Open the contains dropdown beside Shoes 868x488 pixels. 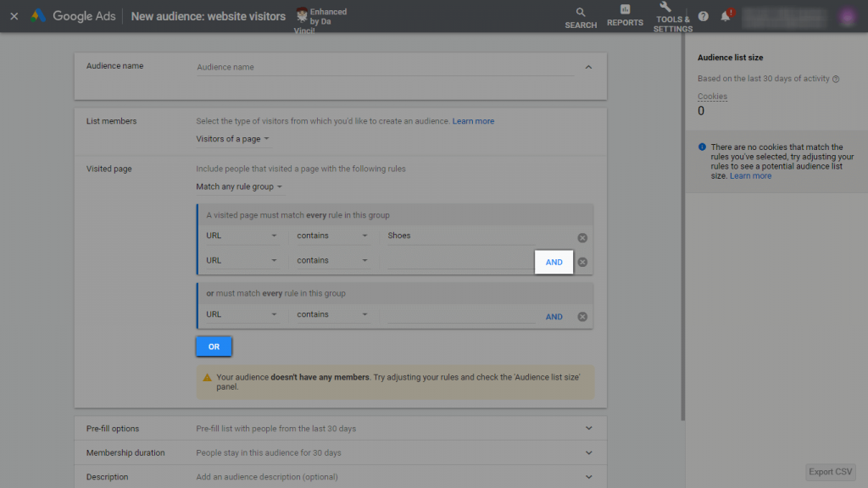[x=331, y=236]
